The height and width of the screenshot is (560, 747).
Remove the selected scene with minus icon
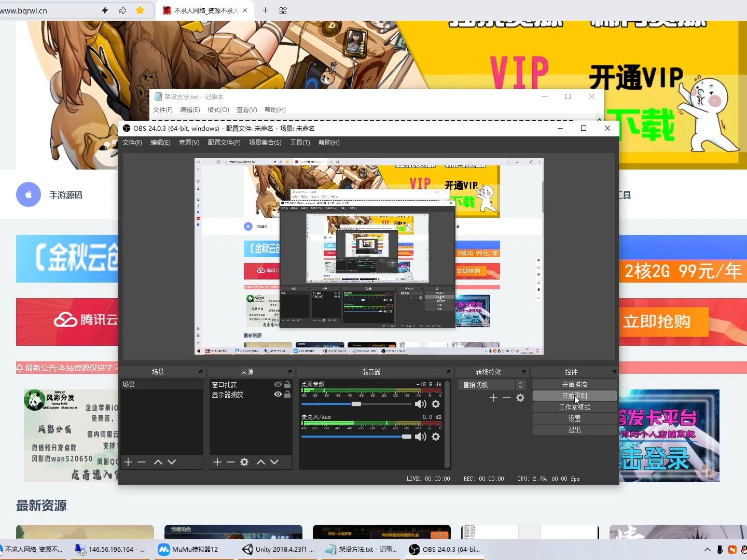142,462
